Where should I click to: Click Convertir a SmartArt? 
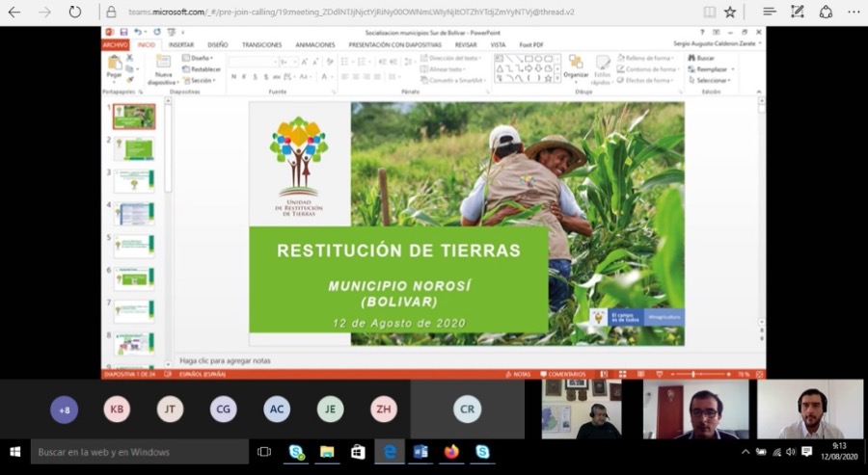453,80
